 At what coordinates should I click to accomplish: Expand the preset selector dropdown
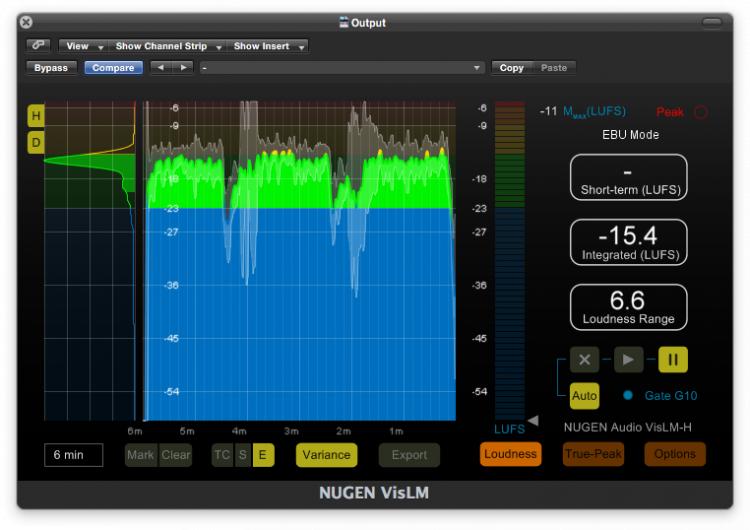coord(342,68)
